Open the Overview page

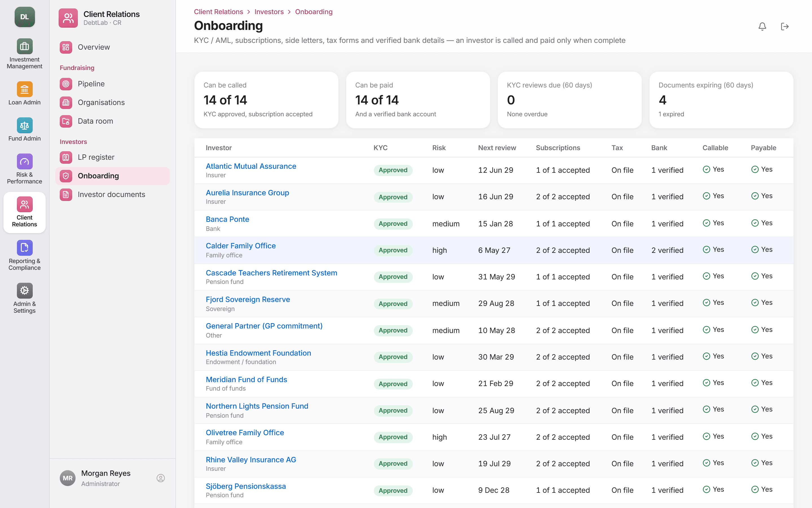pyautogui.click(x=112, y=47)
